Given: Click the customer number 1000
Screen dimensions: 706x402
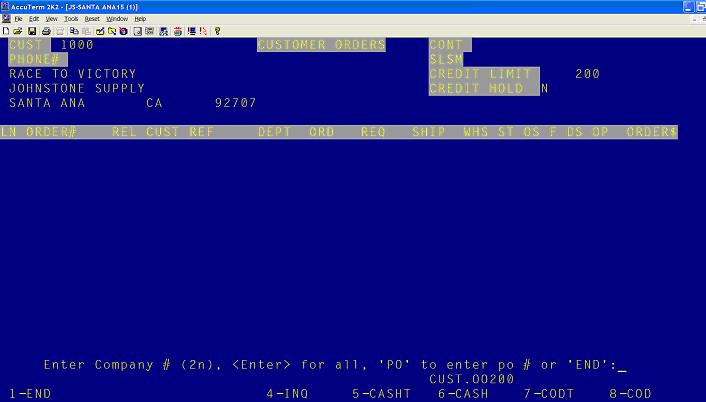Looking at the screenshot, I should (x=77, y=45).
